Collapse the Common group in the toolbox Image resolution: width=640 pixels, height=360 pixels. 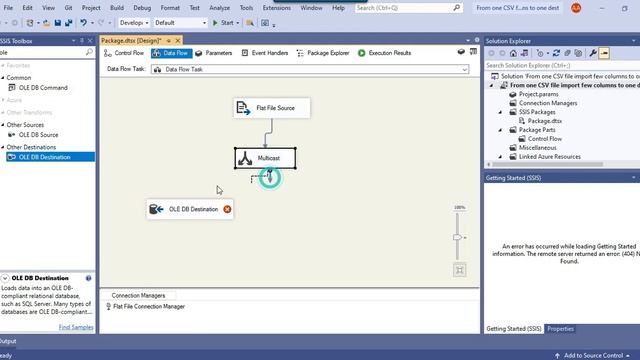(3, 78)
